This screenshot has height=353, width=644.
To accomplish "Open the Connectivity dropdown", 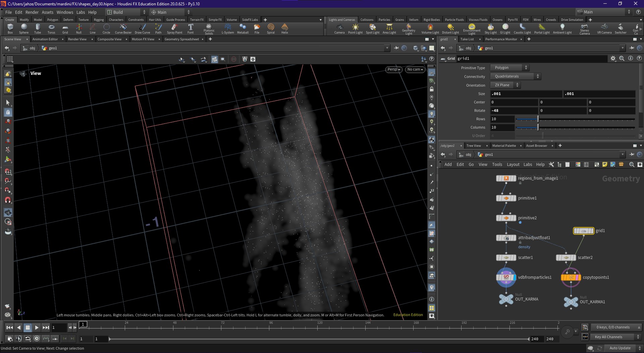I will tap(516, 76).
